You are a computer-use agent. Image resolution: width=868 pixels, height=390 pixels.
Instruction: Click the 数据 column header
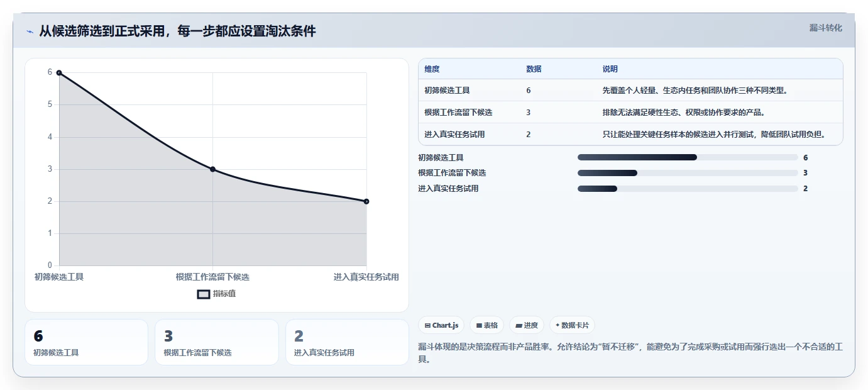534,69
